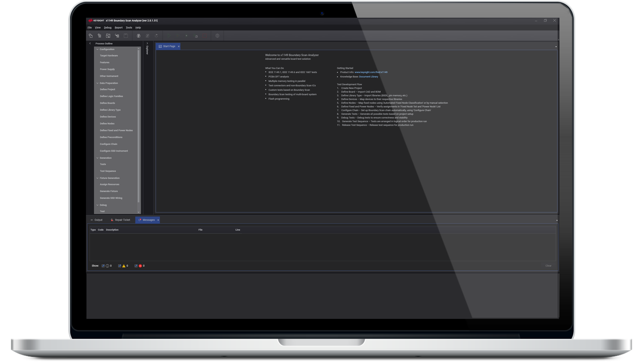Click the disconnect hardware plug icon
The width and height of the screenshot is (644, 362).
[x=147, y=36]
